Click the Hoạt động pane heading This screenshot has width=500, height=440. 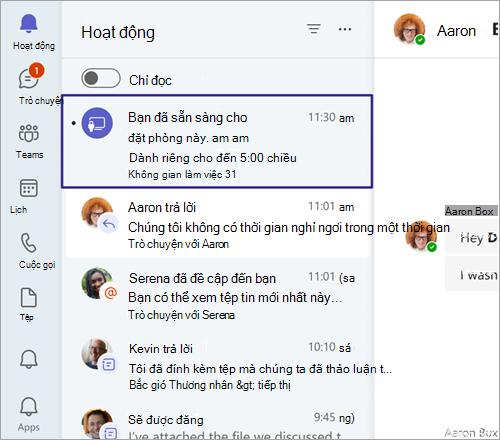tap(118, 33)
